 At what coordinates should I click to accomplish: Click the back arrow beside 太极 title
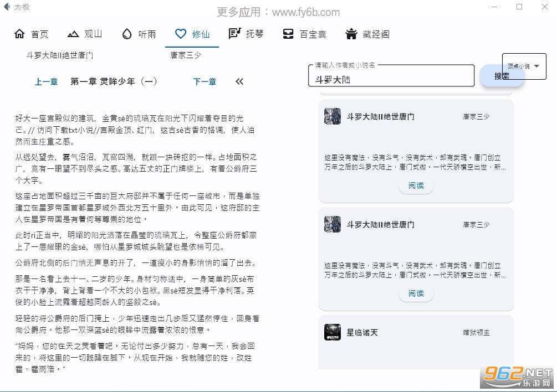coord(7,7)
